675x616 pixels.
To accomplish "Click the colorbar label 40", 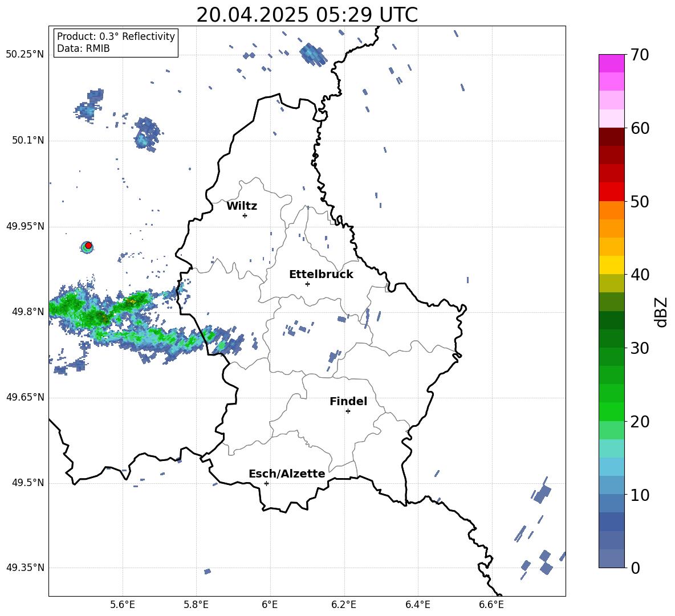I will point(640,275).
